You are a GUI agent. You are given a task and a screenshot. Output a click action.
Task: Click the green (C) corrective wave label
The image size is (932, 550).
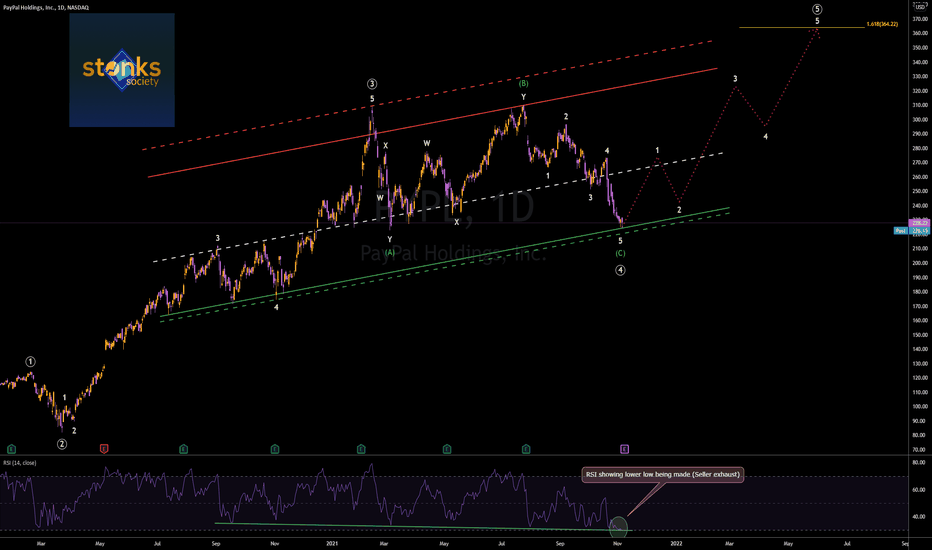[x=620, y=253]
